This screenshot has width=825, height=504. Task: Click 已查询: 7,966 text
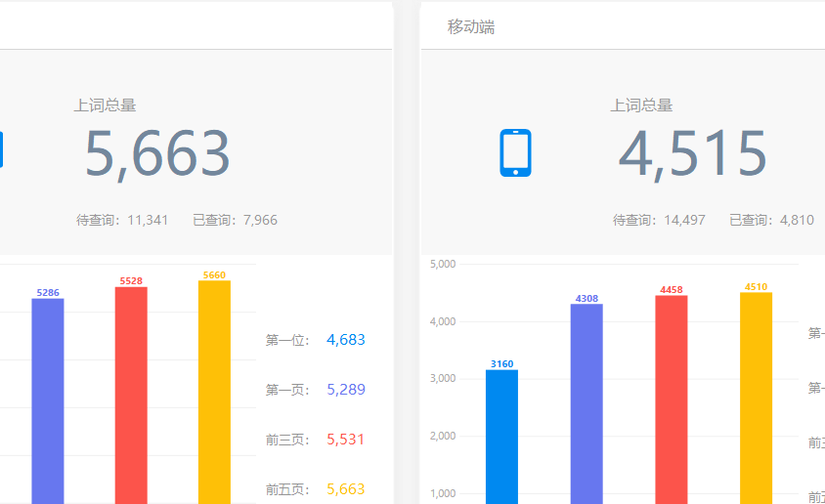point(236,220)
